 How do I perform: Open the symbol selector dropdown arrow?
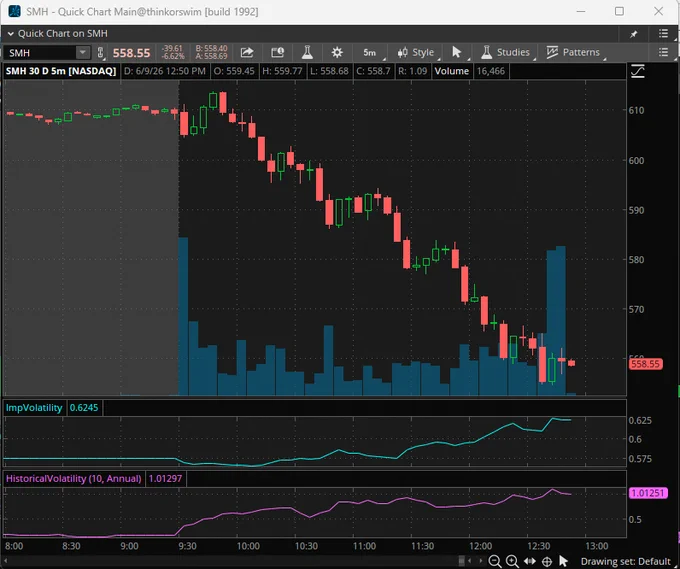click(x=82, y=52)
